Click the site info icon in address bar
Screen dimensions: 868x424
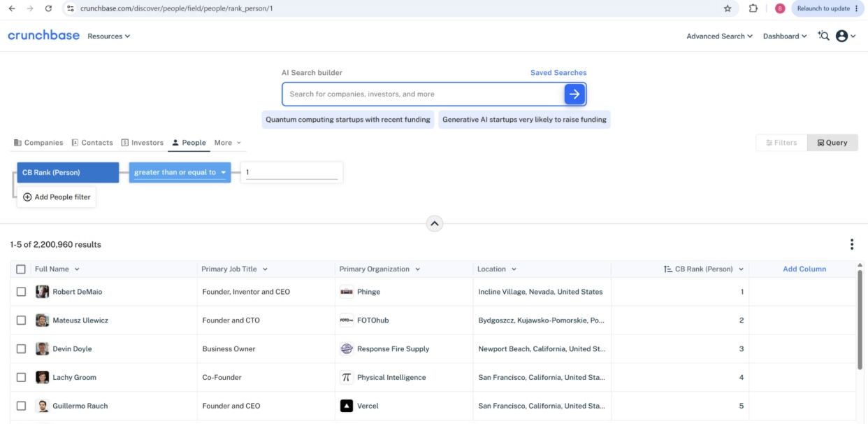point(70,8)
